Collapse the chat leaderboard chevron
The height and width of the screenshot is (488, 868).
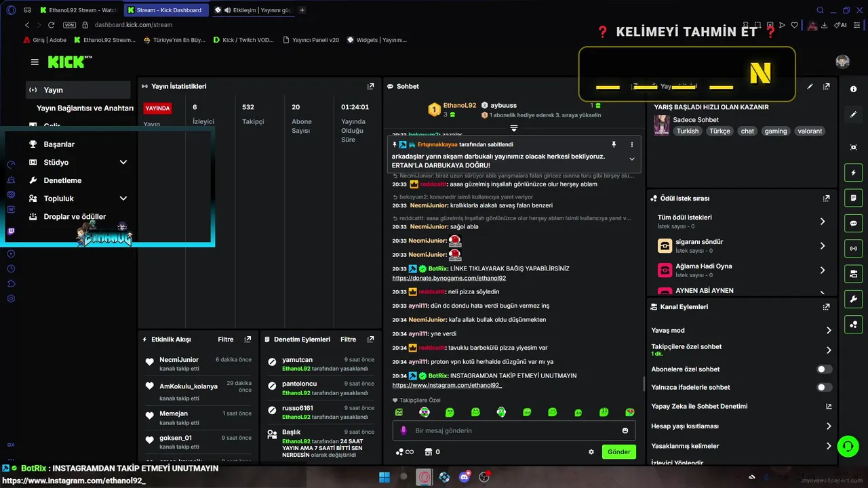(514, 128)
